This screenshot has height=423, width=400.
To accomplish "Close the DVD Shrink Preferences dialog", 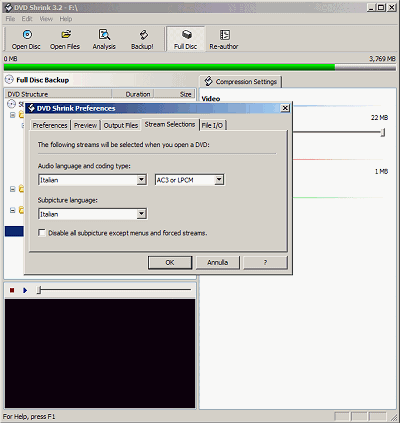I will point(285,108).
